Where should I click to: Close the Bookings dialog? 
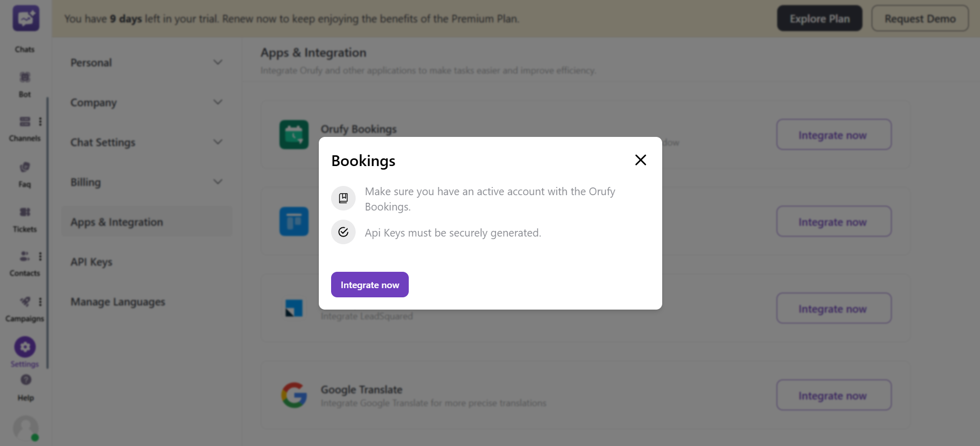pyautogui.click(x=640, y=160)
